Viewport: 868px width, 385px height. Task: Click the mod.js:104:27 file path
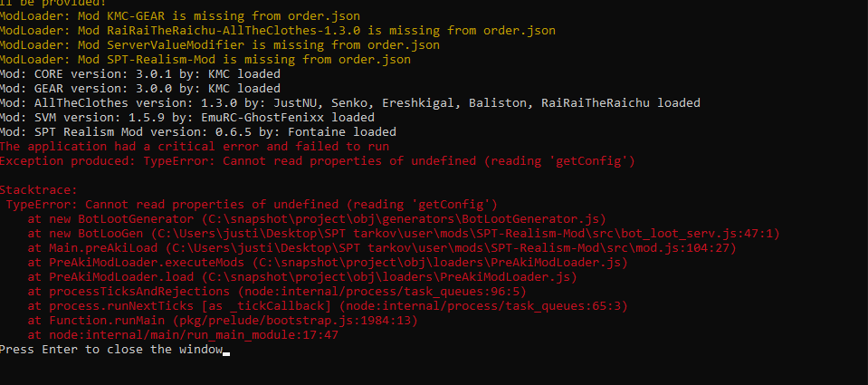[451, 248]
